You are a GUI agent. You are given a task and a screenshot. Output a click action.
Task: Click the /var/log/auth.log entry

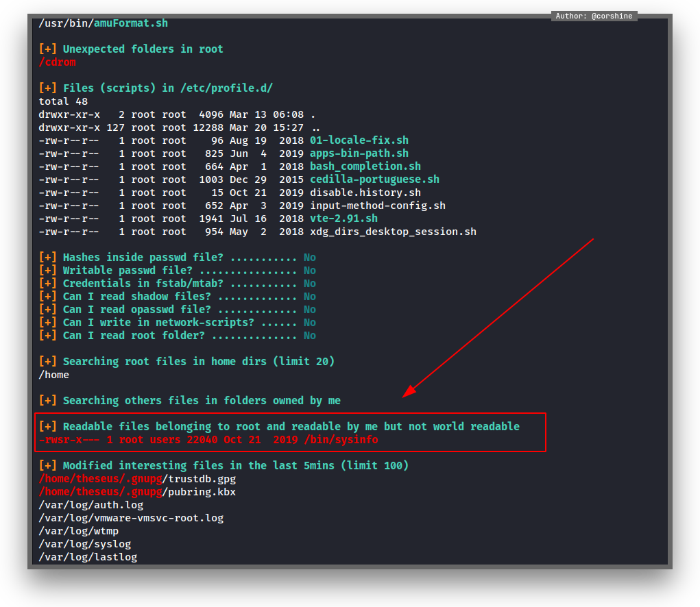coord(90,505)
